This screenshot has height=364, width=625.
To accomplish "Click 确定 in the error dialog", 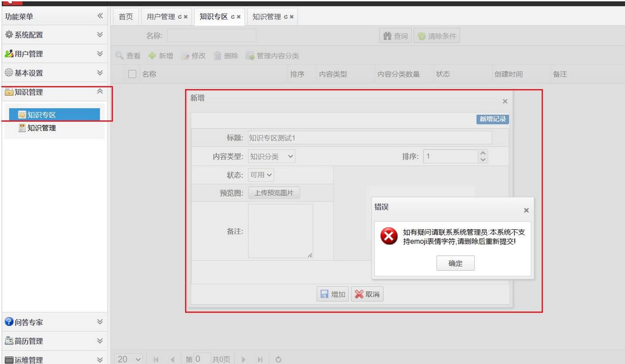I will tap(456, 263).
